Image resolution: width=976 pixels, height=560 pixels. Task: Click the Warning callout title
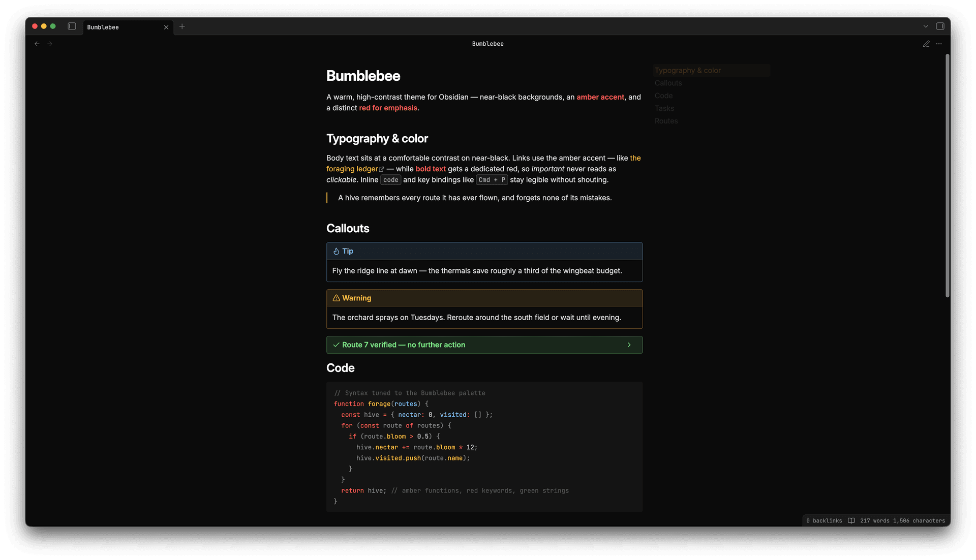click(x=356, y=298)
